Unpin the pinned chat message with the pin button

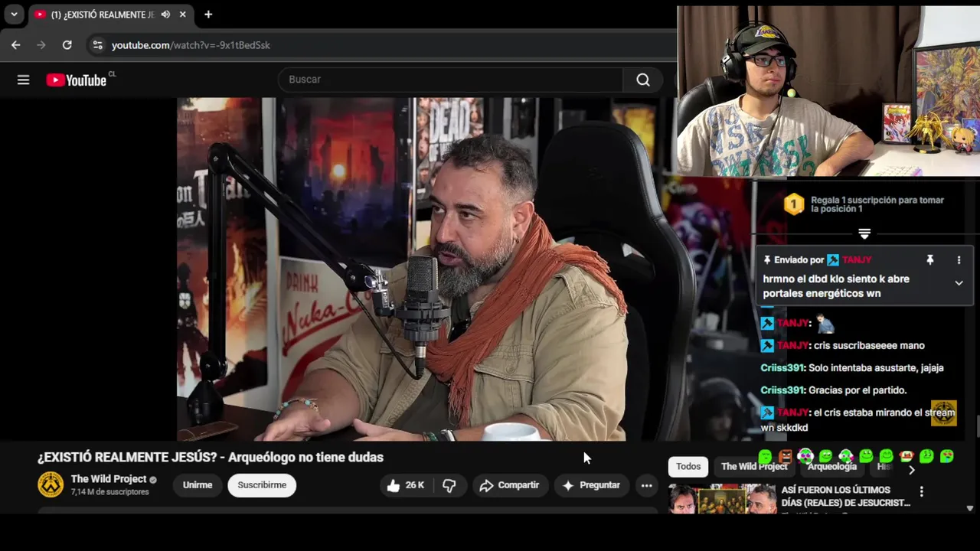(929, 260)
